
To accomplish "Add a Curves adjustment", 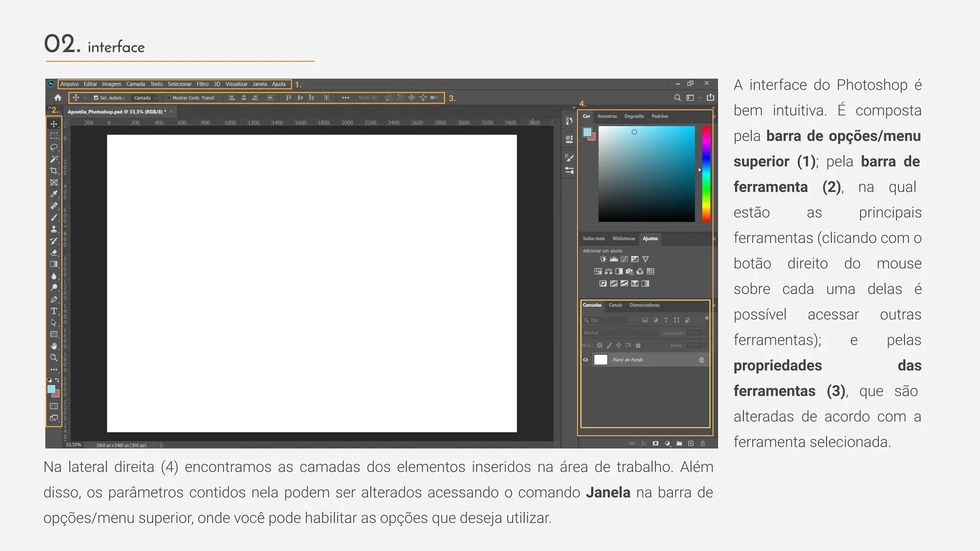I will tap(624, 259).
